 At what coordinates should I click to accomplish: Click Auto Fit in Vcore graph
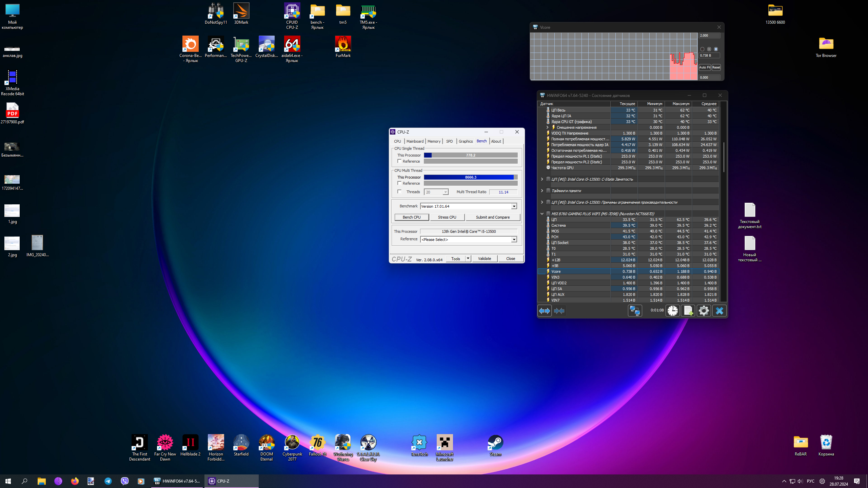705,67
